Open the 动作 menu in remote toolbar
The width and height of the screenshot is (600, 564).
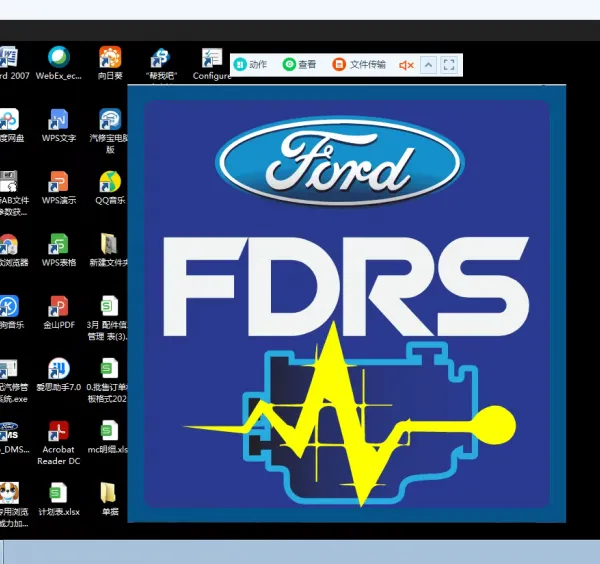(x=250, y=64)
